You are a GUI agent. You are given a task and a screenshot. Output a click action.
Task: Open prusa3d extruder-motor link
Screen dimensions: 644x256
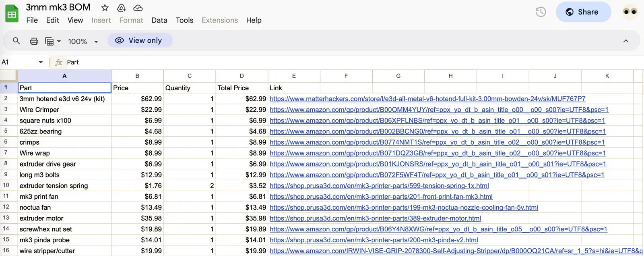click(375, 218)
